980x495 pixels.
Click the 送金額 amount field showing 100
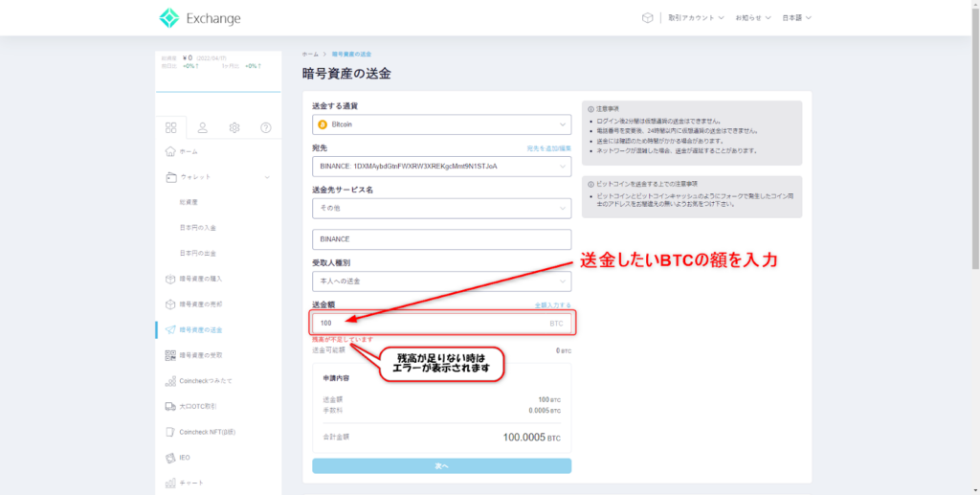coord(442,323)
